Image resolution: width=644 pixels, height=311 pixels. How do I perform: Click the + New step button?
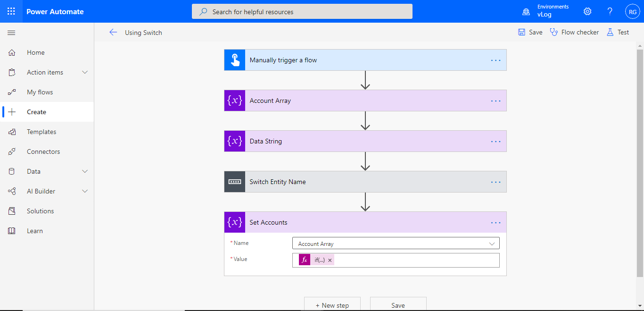(332, 304)
